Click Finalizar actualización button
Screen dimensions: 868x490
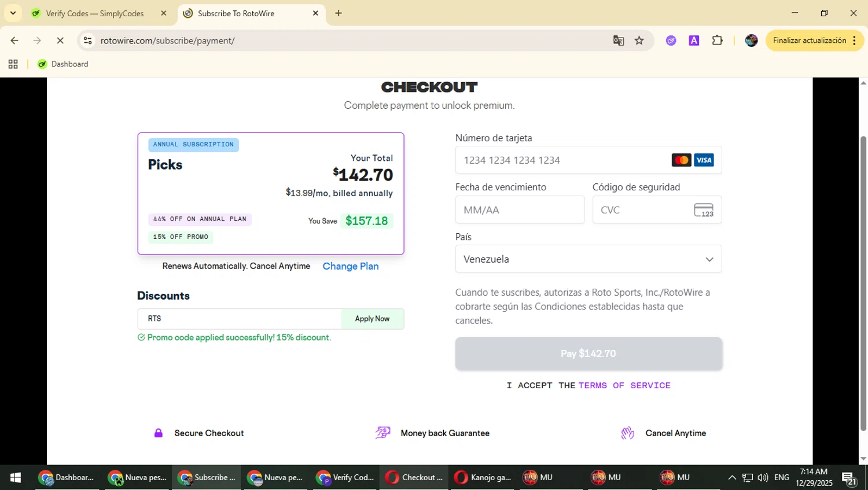tap(809, 40)
